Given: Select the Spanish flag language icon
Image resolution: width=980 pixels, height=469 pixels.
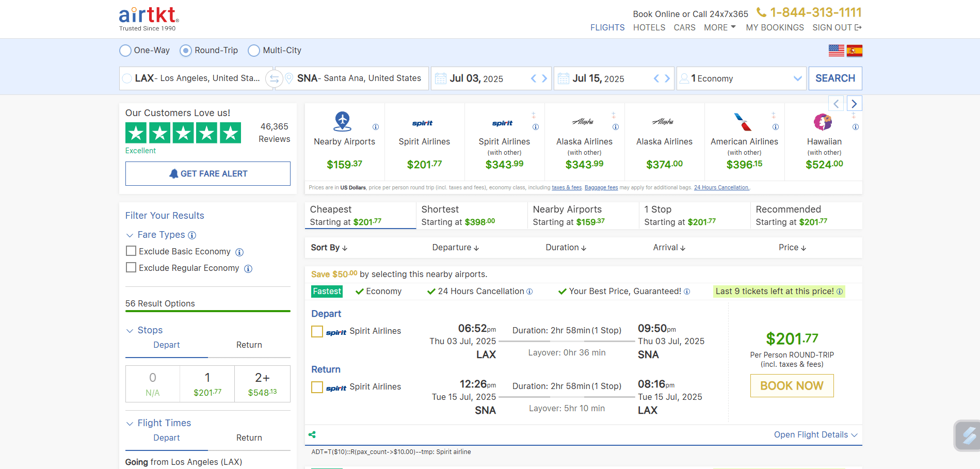Looking at the screenshot, I should (855, 50).
